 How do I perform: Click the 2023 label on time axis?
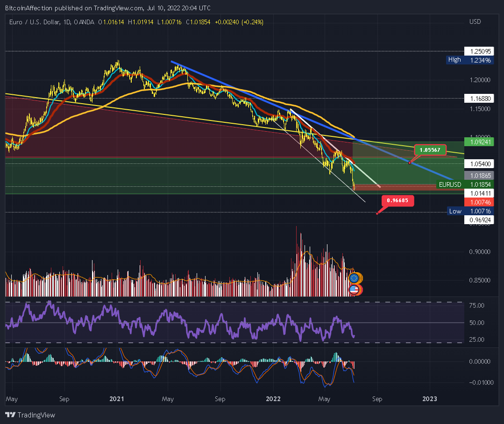(430, 399)
